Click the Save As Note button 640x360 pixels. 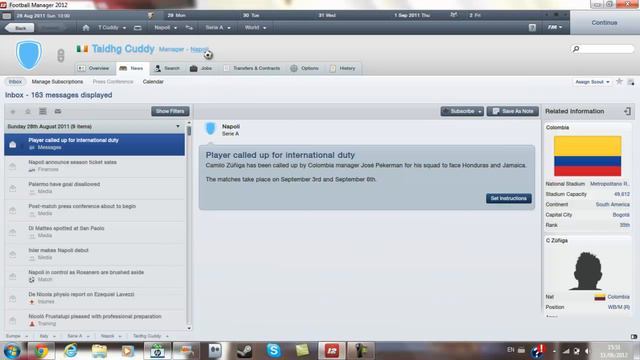coord(513,111)
